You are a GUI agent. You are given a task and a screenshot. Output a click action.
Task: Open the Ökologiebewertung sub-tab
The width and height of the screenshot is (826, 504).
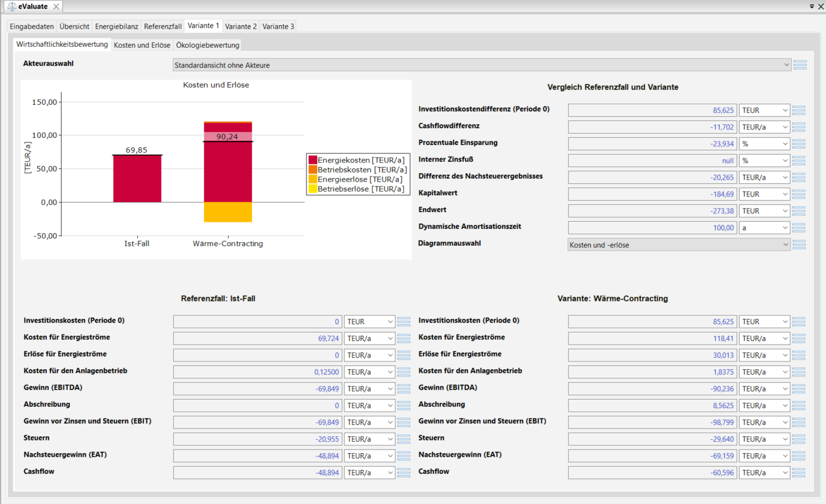pyautogui.click(x=208, y=45)
